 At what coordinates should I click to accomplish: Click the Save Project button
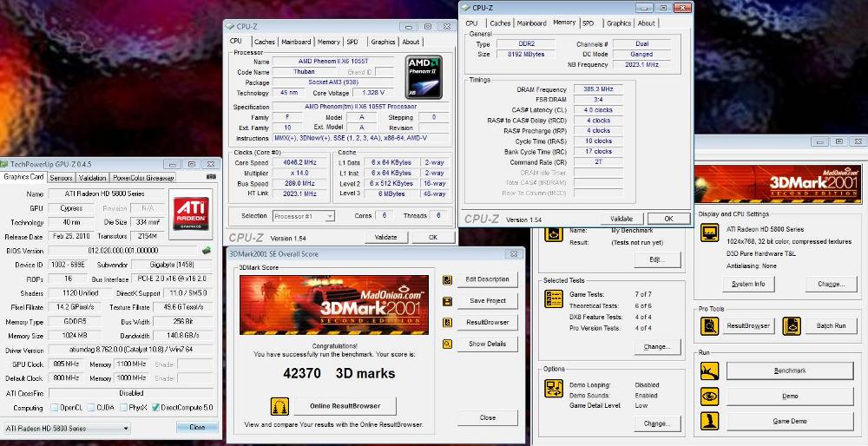pyautogui.click(x=487, y=301)
